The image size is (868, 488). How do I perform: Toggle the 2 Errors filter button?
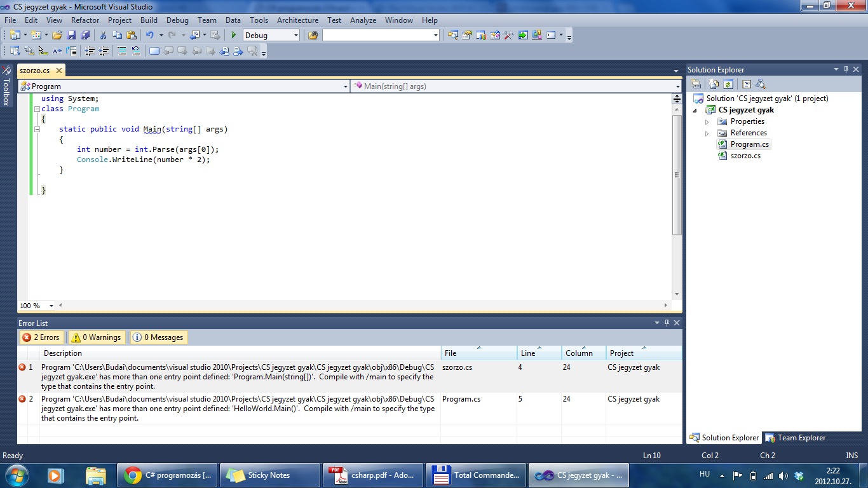point(41,337)
